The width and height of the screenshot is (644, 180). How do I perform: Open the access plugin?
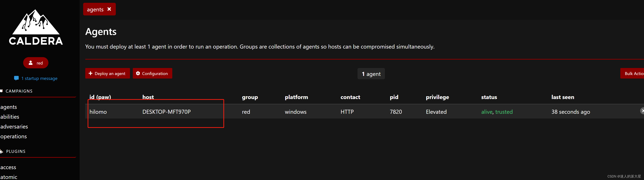pyautogui.click(x=8, y=167)
